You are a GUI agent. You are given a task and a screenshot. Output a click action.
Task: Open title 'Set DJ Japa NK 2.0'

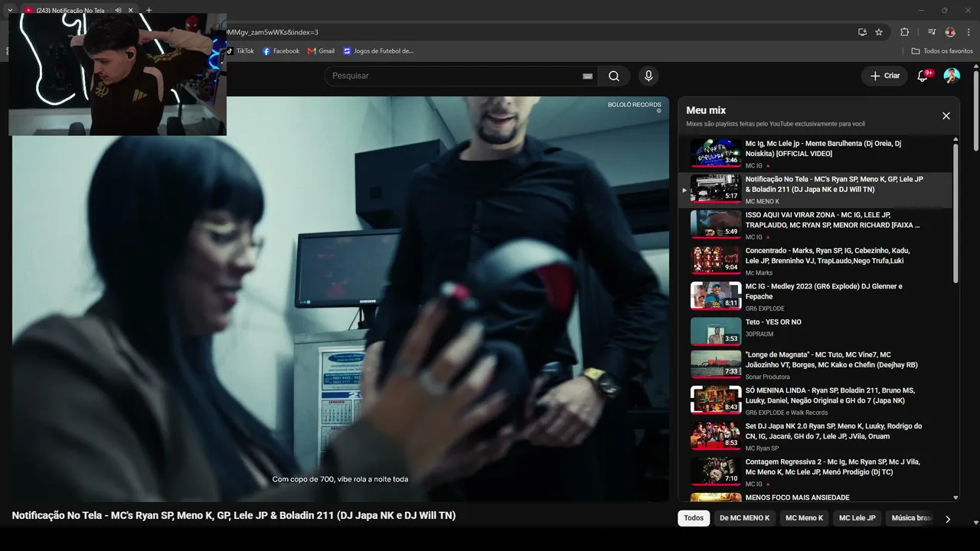tap(834, 431)
